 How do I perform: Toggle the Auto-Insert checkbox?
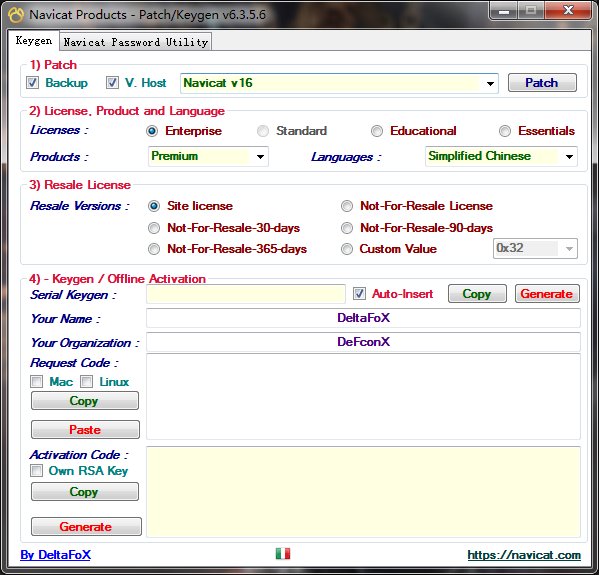tap(359, 293)
